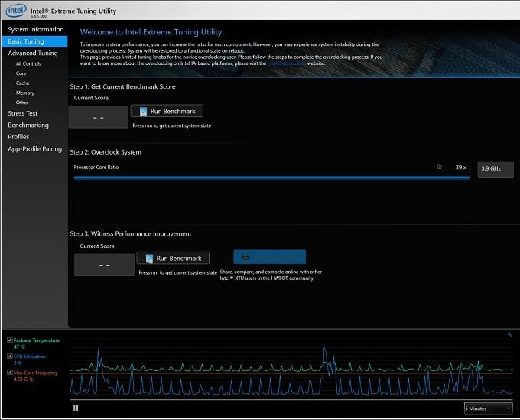Click the HWBOT share button in Step 3
This screenshot has height=420, width=520.
269,257
